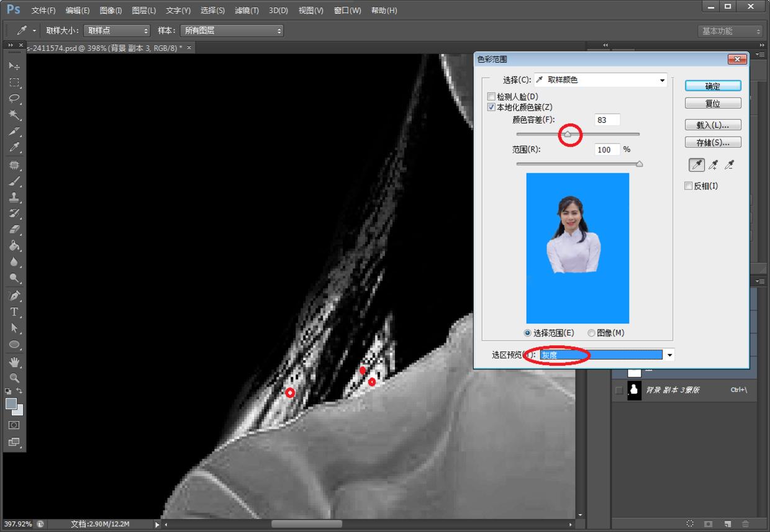Click the 存储 button
Viewport: 770px width, 532px height.
coord(713,142)
